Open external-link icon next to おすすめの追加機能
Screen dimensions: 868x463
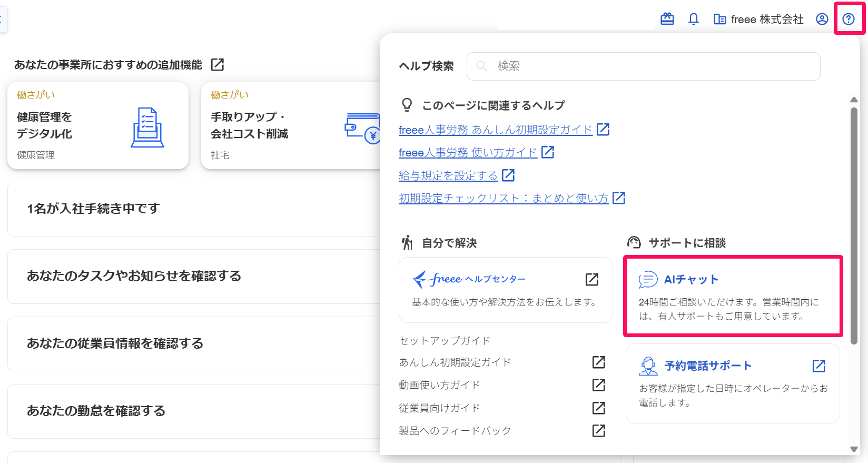218,64
